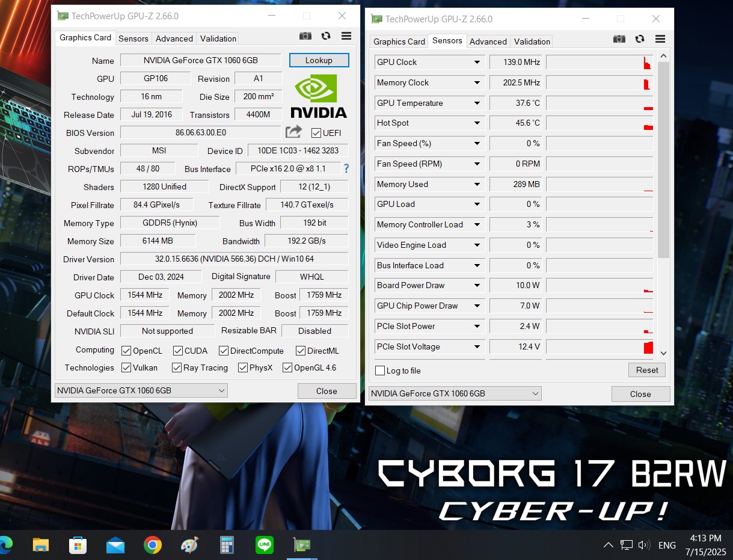733x560 pixels.
Task: Enable the Log to file checkbox
Action: coord(380,371)
